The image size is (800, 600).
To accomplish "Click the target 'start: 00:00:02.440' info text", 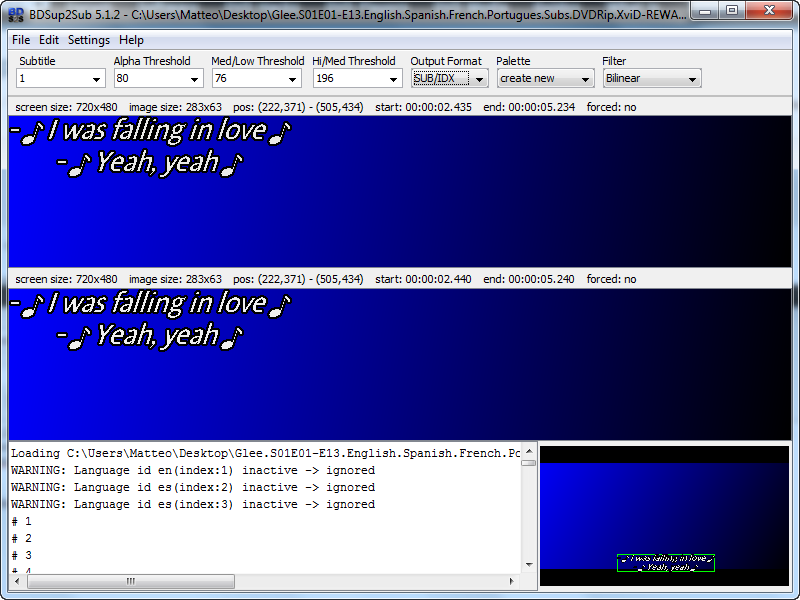I will pos(423,279).
